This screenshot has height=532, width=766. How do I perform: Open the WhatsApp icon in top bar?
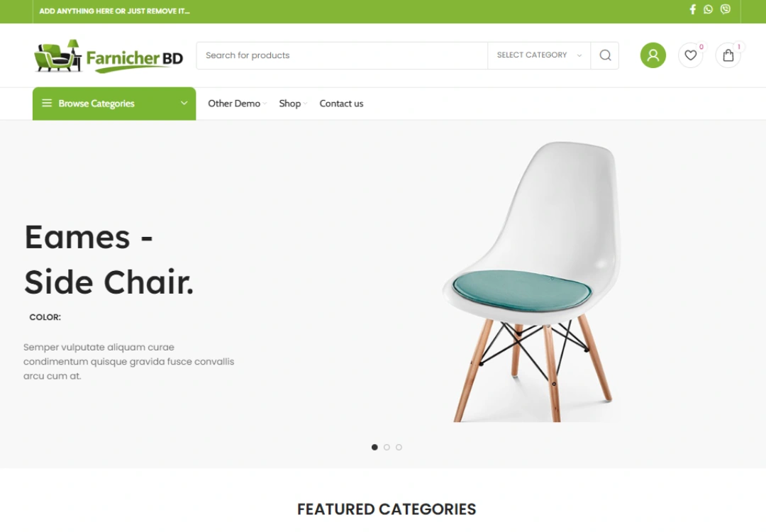[708, 9]
